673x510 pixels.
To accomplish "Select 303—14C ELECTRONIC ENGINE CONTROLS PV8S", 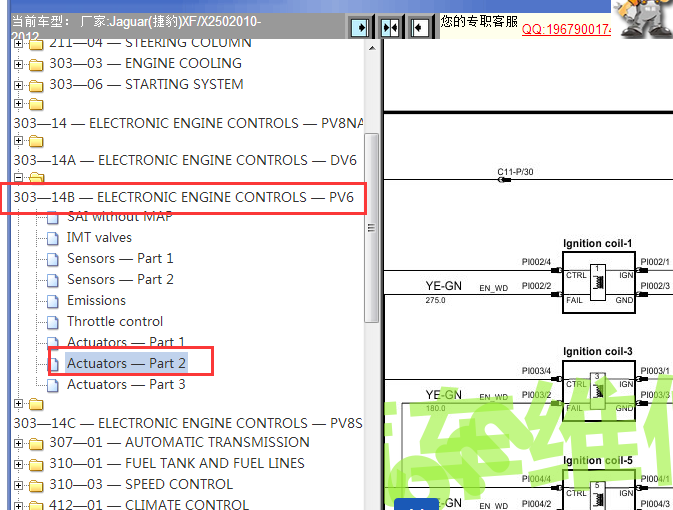I will point(188,423).
